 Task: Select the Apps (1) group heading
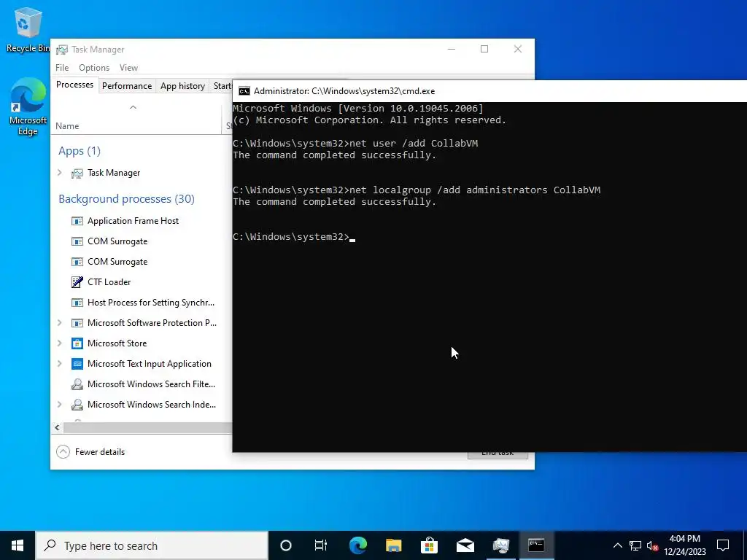coord(79,151)
